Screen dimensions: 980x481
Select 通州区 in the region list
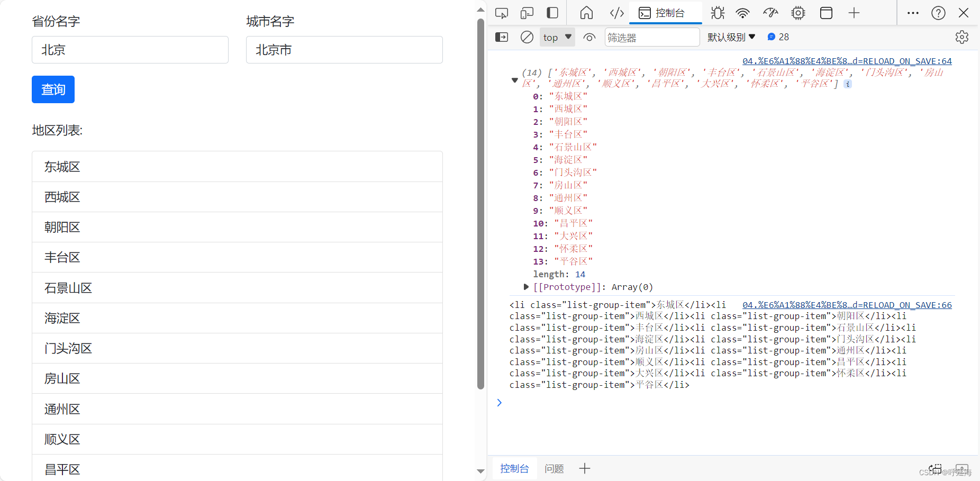coord(237,409)
